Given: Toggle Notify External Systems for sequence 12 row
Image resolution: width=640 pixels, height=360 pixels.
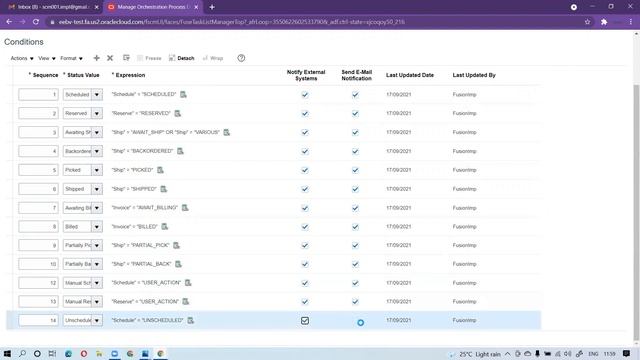Looking at the screenshot, I should coord(305,283).
